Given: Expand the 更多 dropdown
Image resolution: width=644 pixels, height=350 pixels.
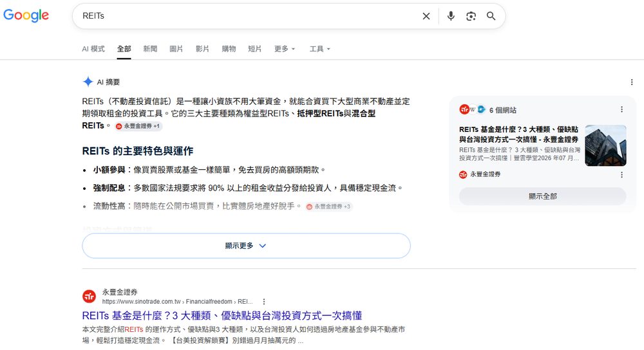Looking at the screenshot, I should tap(285, 49).
